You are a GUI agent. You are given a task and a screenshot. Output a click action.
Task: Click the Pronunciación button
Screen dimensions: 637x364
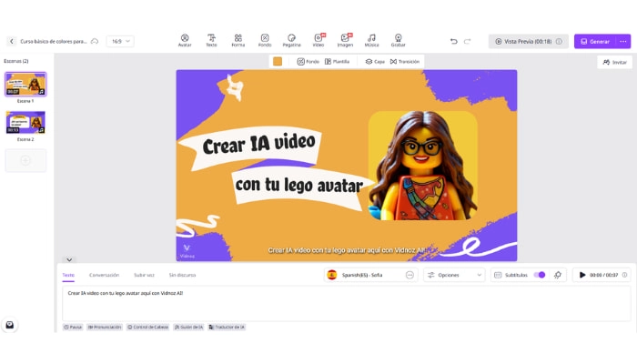(105, 327)
